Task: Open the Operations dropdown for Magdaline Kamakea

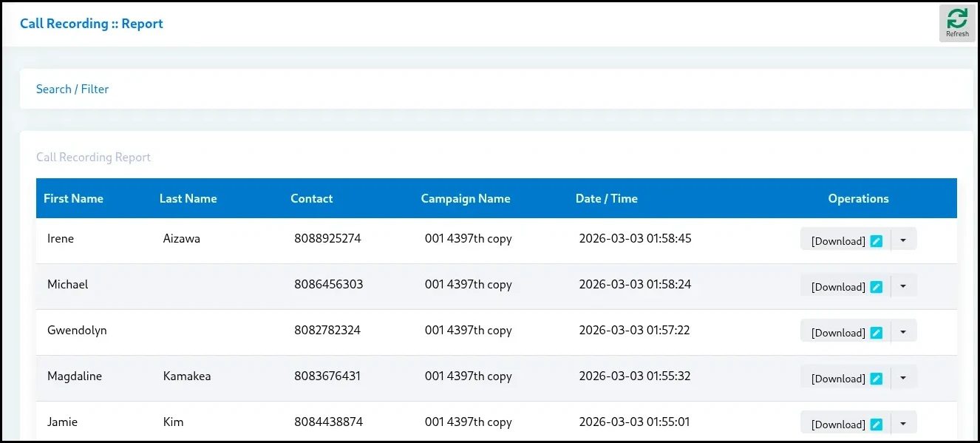Action: pyautogui.click(x=904, y=376)
